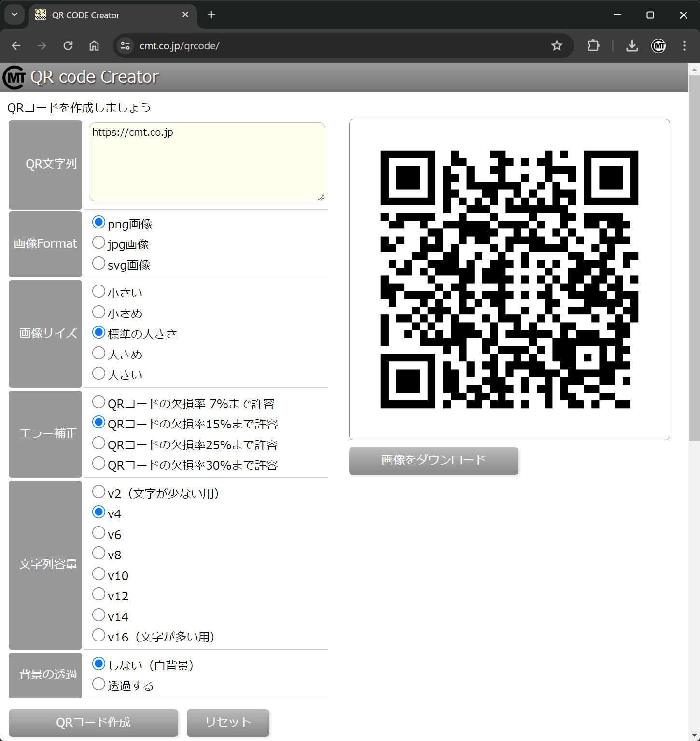The width and height of the screenshot is (700, 741).
Task: Open the tab search dropdown arrow
Action: click(14, 14)
